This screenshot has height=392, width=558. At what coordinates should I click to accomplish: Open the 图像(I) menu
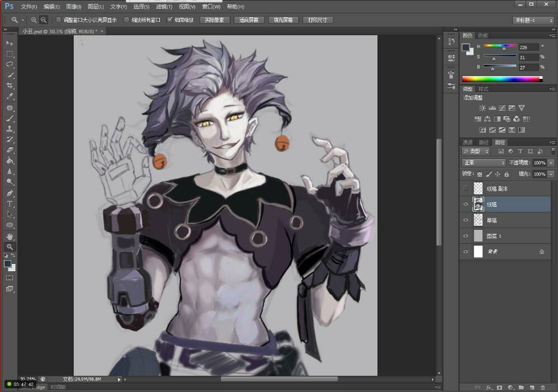click(x=74, y=6)
